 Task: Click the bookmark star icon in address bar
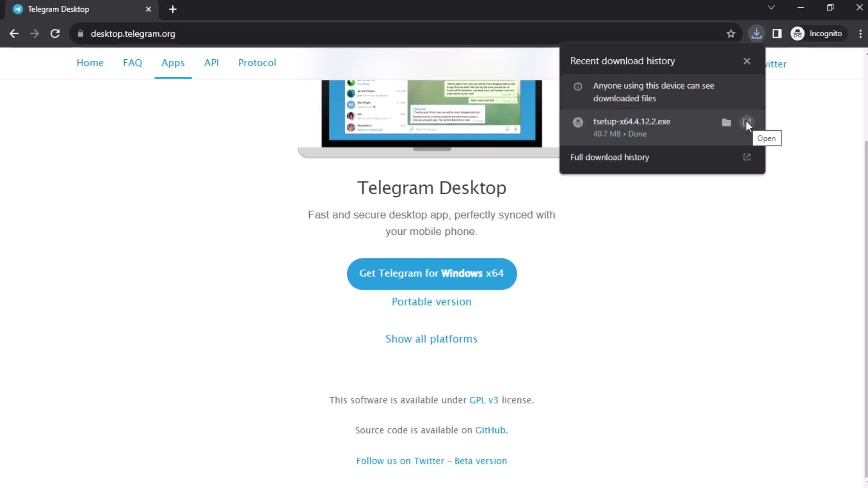731,33
